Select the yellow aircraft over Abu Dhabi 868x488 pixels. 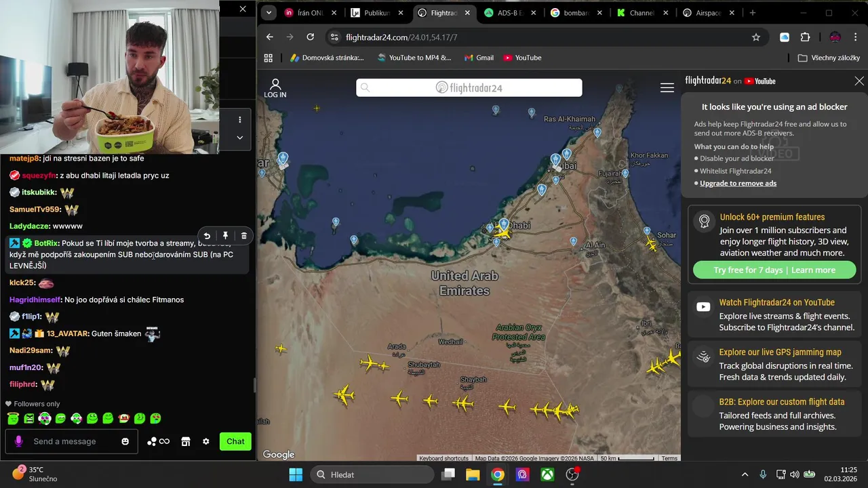pyautogui.click(x=502, y=234)
